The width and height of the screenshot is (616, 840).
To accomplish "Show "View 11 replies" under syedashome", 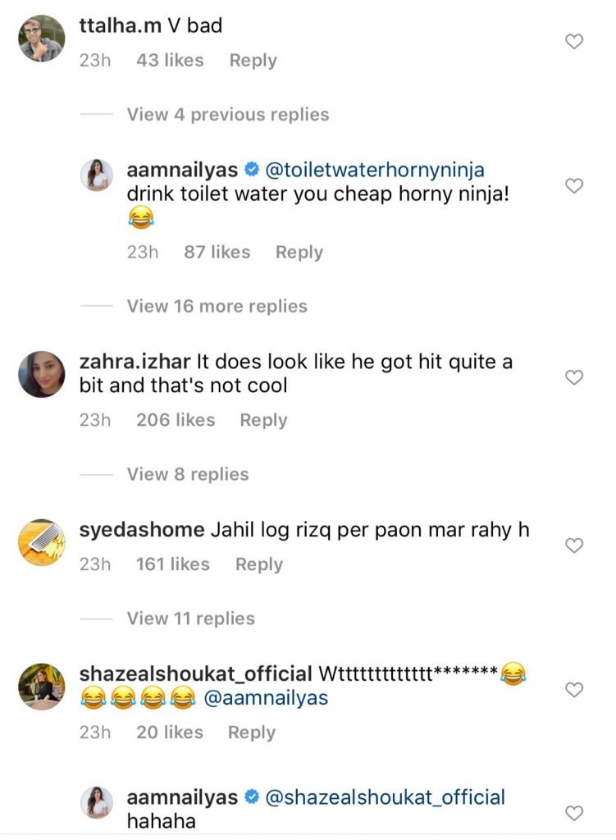I will 190,619.
